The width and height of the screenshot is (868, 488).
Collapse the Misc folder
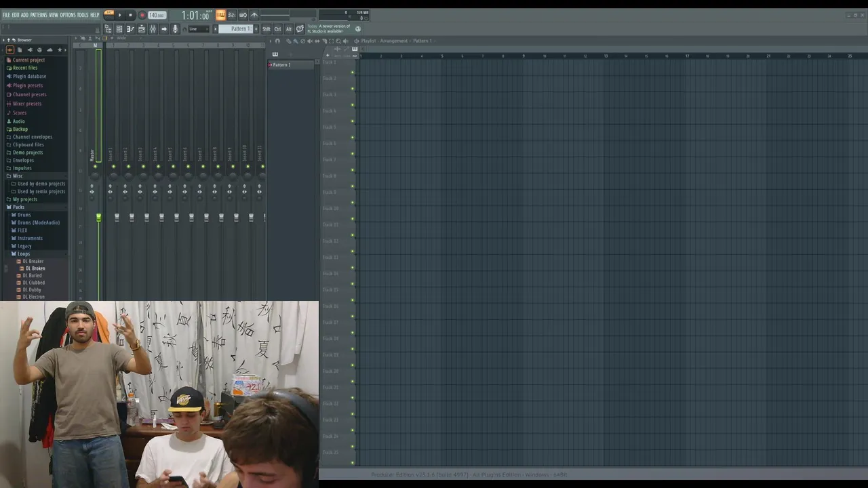click(x=18, y=176)
